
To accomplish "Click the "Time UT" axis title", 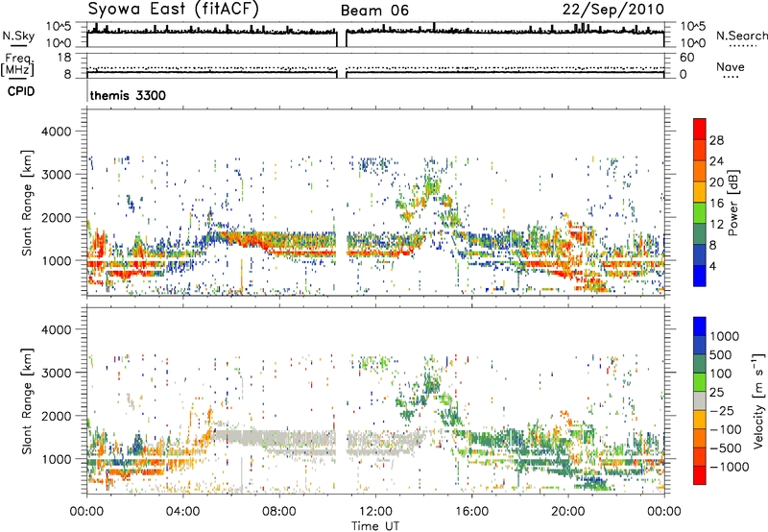I will tap(375, 526).
